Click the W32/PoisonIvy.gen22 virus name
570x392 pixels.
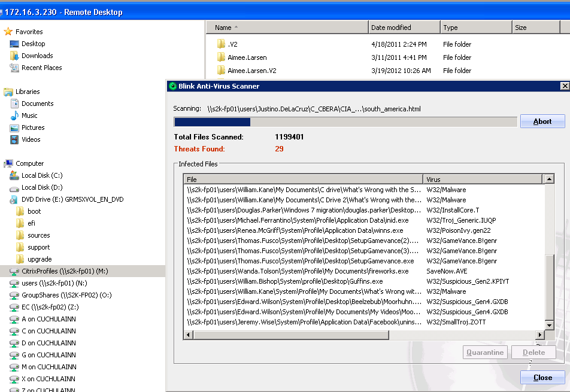459,230
